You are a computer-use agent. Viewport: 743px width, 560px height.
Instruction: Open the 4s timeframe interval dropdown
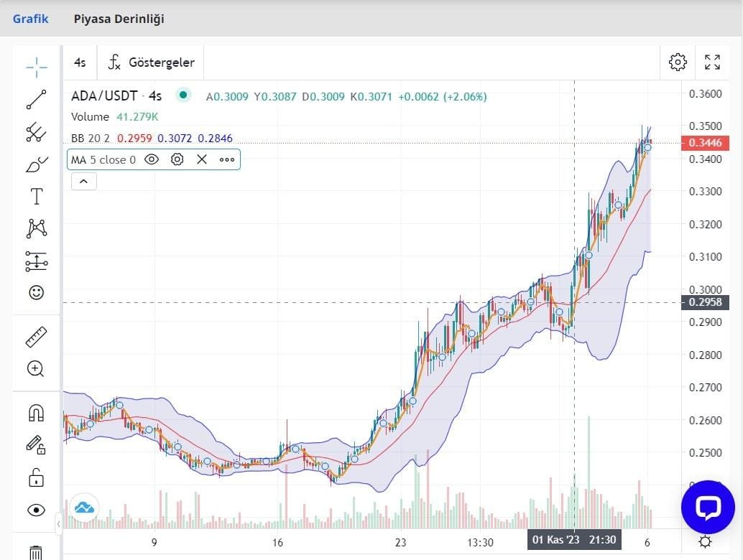80,62
